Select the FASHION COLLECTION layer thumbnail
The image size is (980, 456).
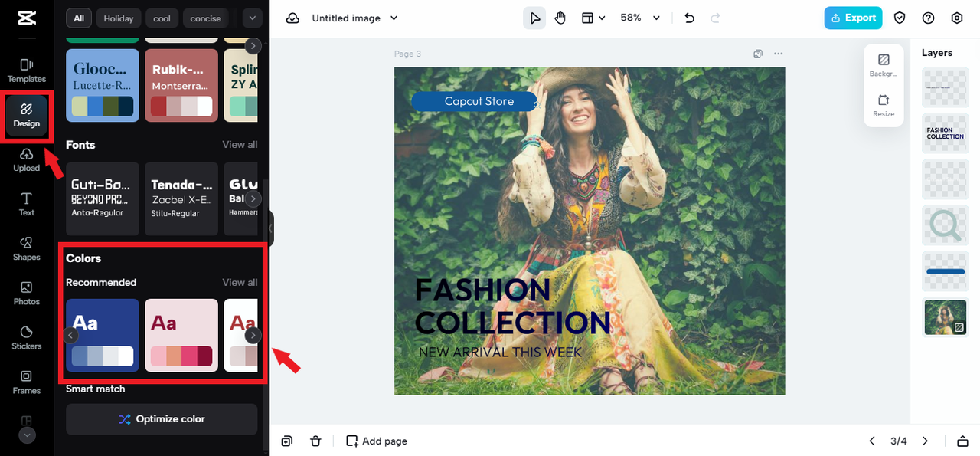[946, 133]
